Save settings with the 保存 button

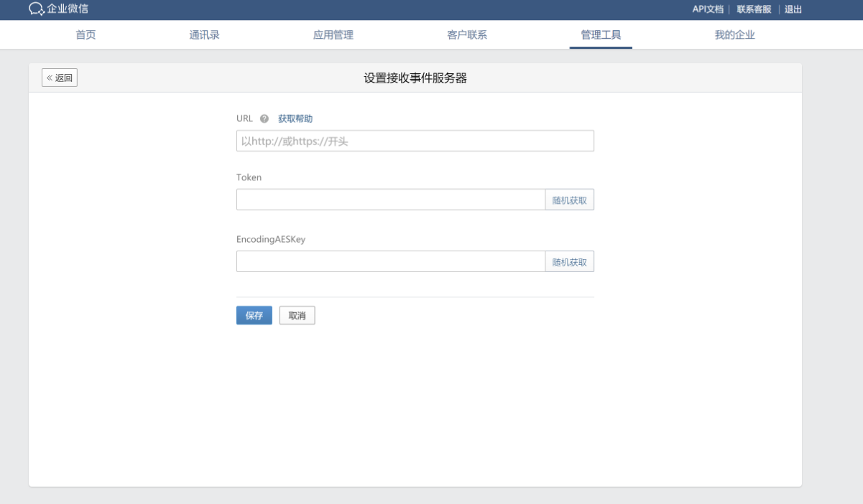click(x=254, y=316)
